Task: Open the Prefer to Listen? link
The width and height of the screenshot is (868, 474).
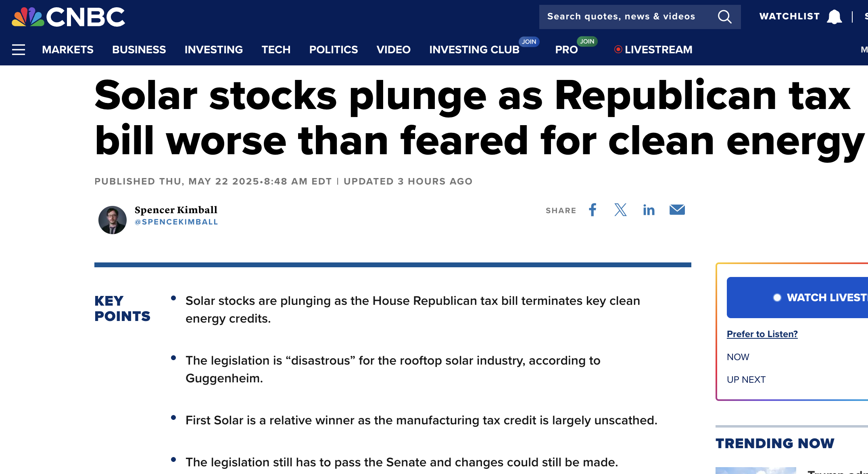Action: (x=762, y=334)
